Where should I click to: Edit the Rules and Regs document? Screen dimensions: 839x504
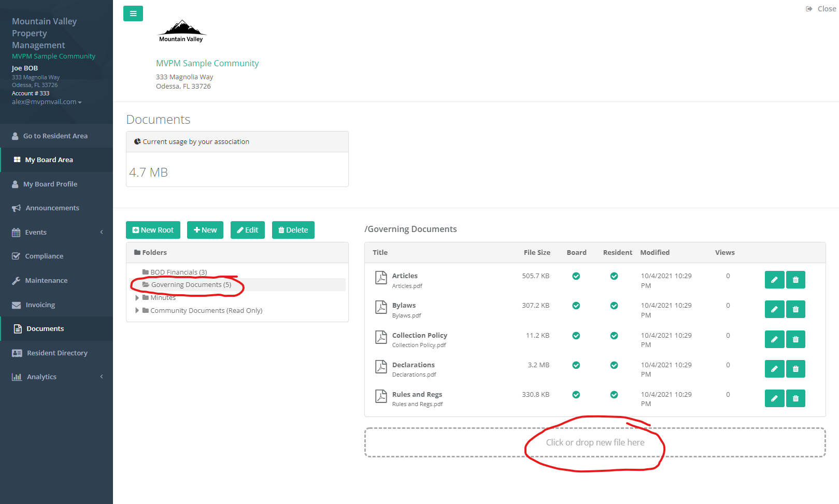point(774,398)
